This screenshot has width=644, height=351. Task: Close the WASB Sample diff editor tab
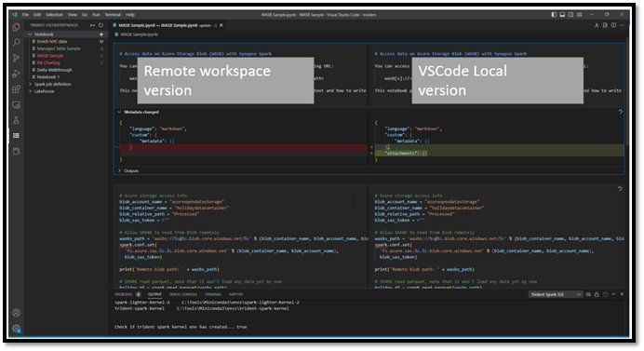[x=221, y=25]
